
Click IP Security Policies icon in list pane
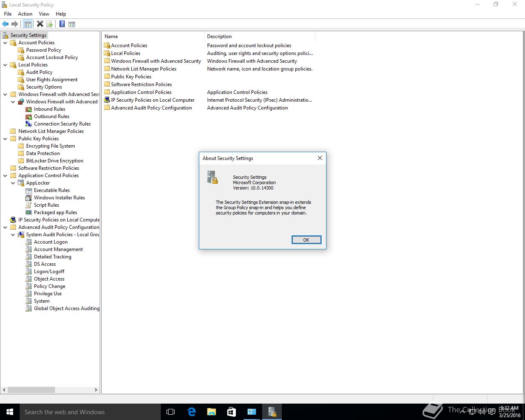[x=107, y=100]
